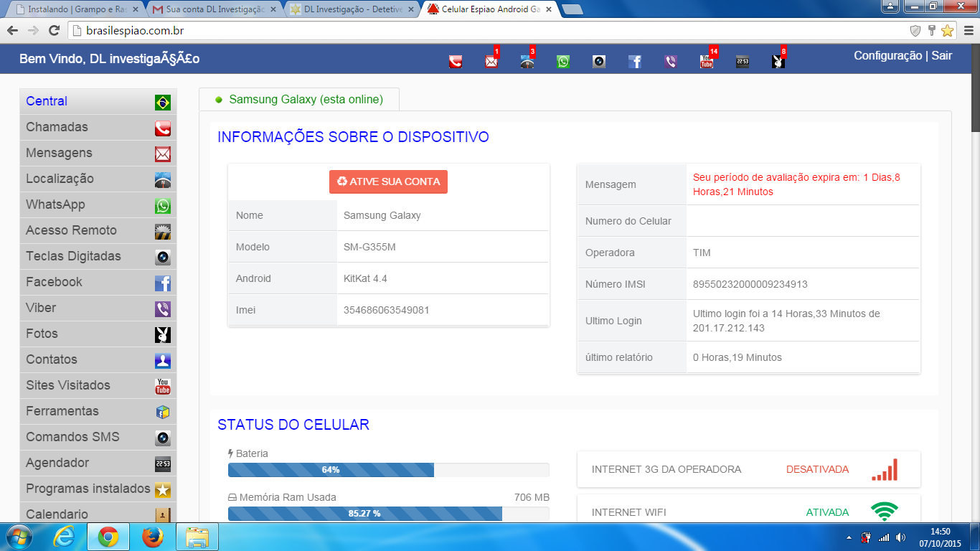Click DESATIVADA status text
The height and width of the screenshot is (551, 980).
pos(817,469)
